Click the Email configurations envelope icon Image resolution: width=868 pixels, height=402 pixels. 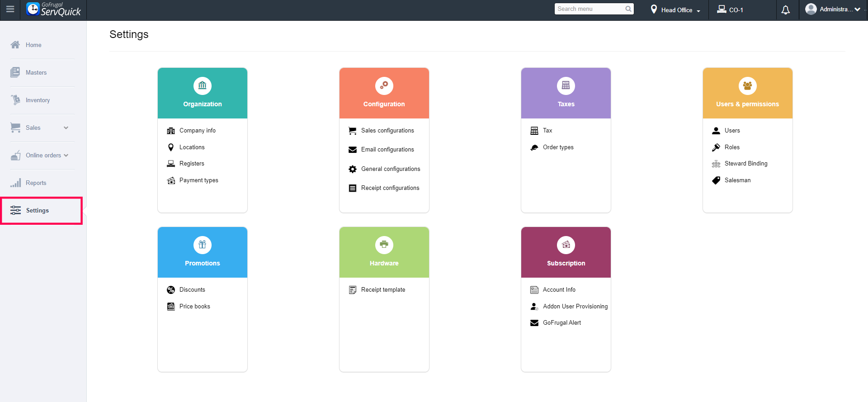click(x=353, y=150)
